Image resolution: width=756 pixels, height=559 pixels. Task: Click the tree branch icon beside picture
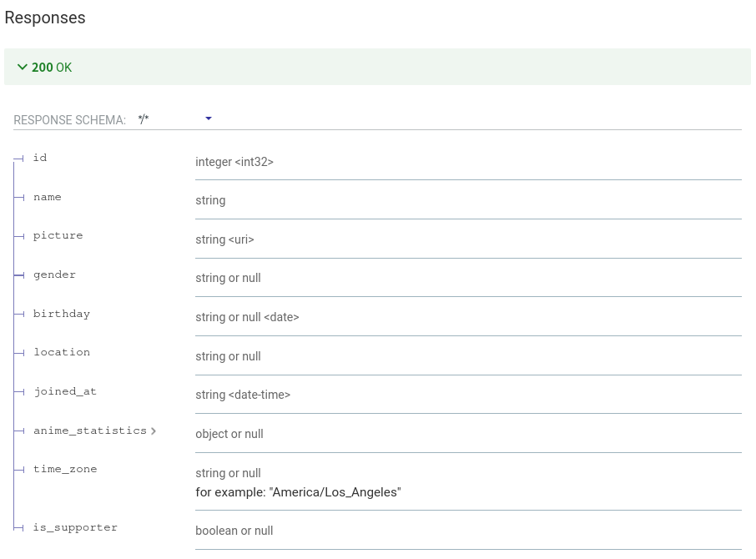(19, 236)
